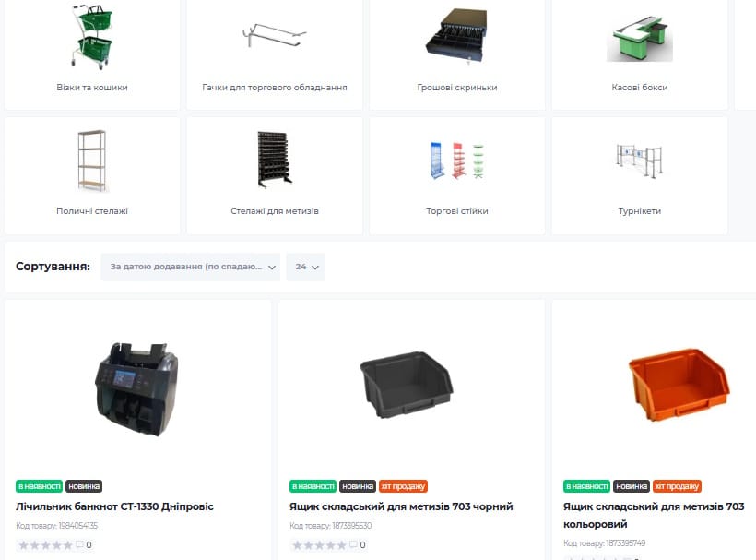
Task: Click the comment count icon under black bin
Action: coord(353,544)
